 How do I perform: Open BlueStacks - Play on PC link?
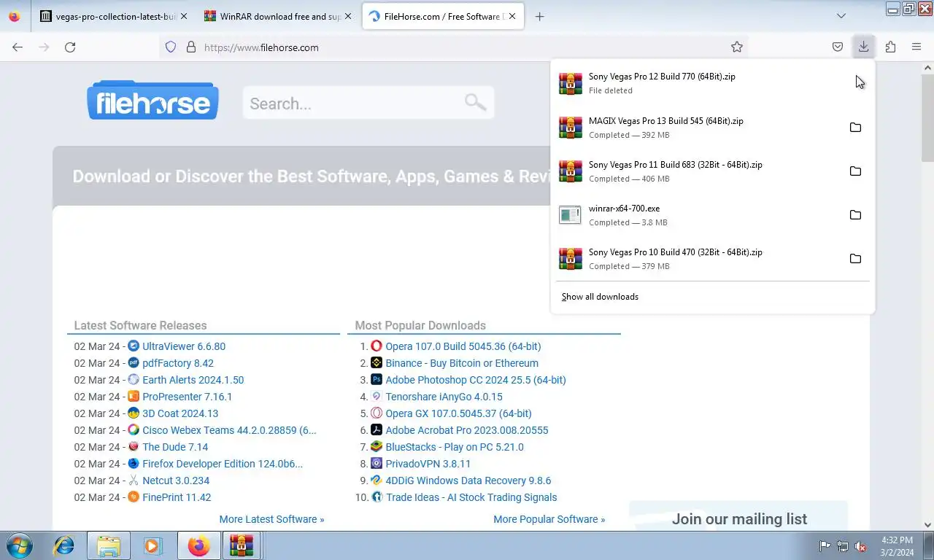[x=455, y=447]
